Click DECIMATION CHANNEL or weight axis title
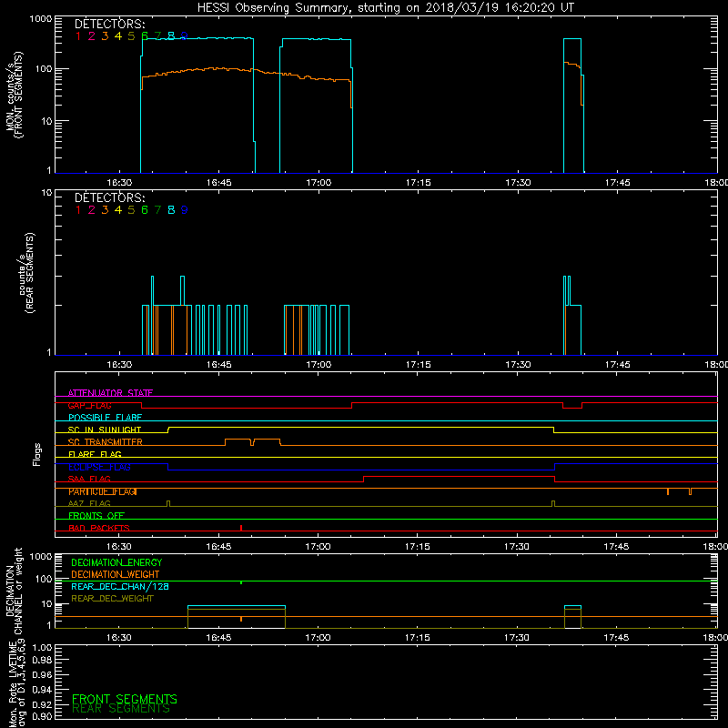 (14, 591)
